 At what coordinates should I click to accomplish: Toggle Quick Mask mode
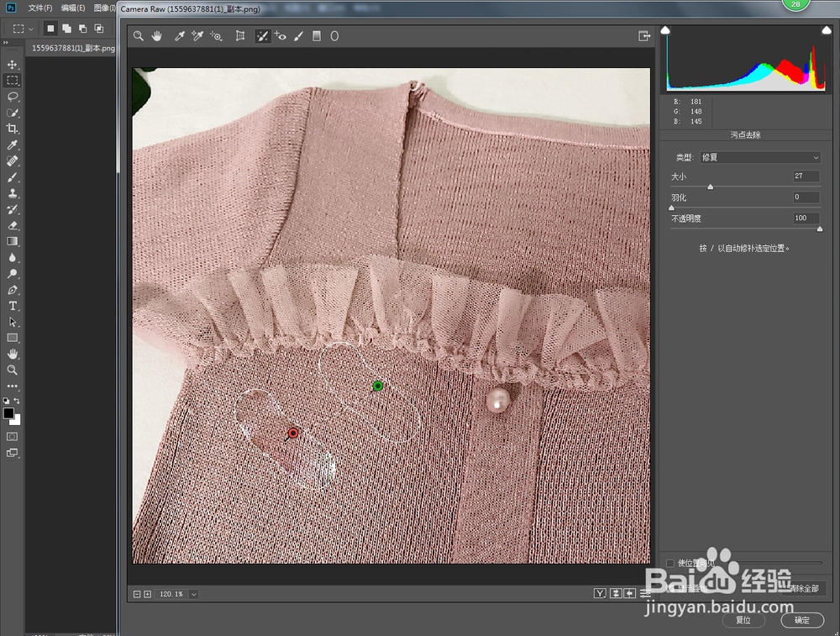pyautogui.click(x=13, y=437)
